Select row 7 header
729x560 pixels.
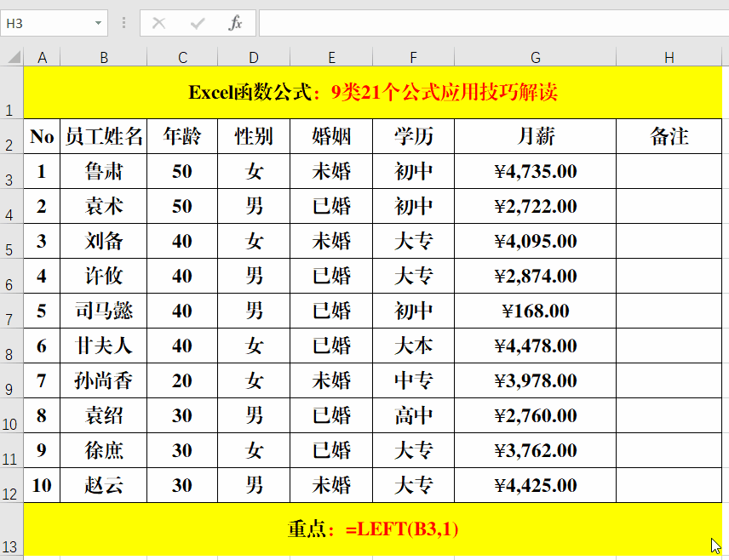(10, 311)
